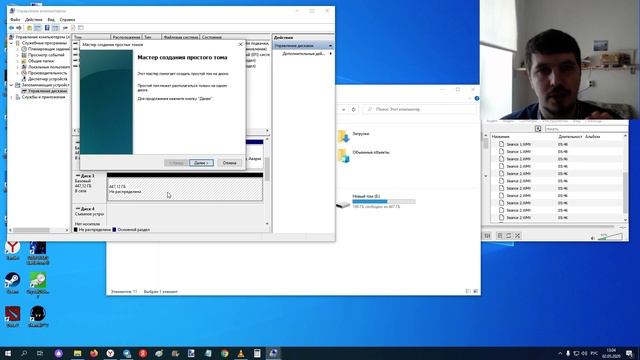Collapse the Запоминающие устройства tree node
Image resolution: width=640 pixels, height=360 pixels.
[x=11, y=85]
